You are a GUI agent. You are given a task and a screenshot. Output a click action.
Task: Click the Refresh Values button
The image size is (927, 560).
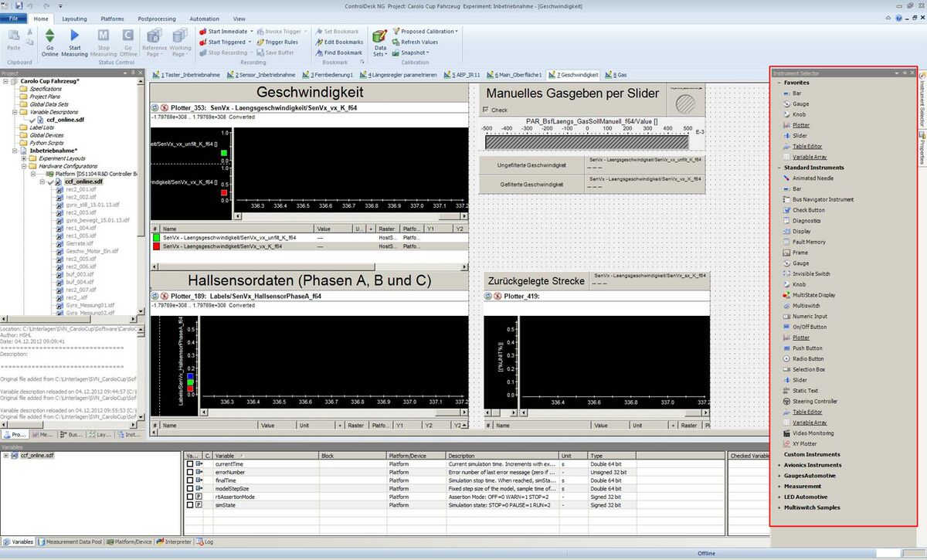pyautogui.click(x=419, y=42)
